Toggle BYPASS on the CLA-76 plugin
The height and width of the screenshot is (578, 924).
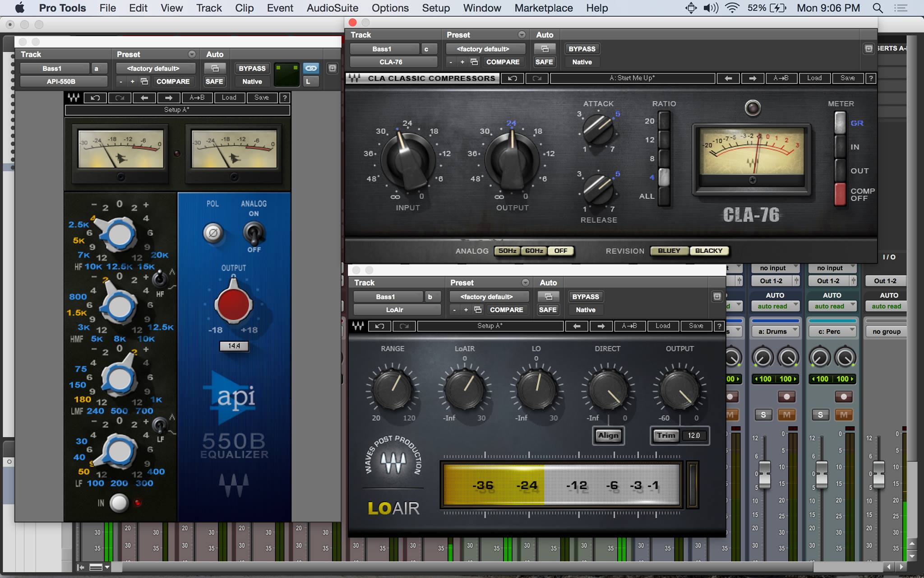[x=582, y=49]
